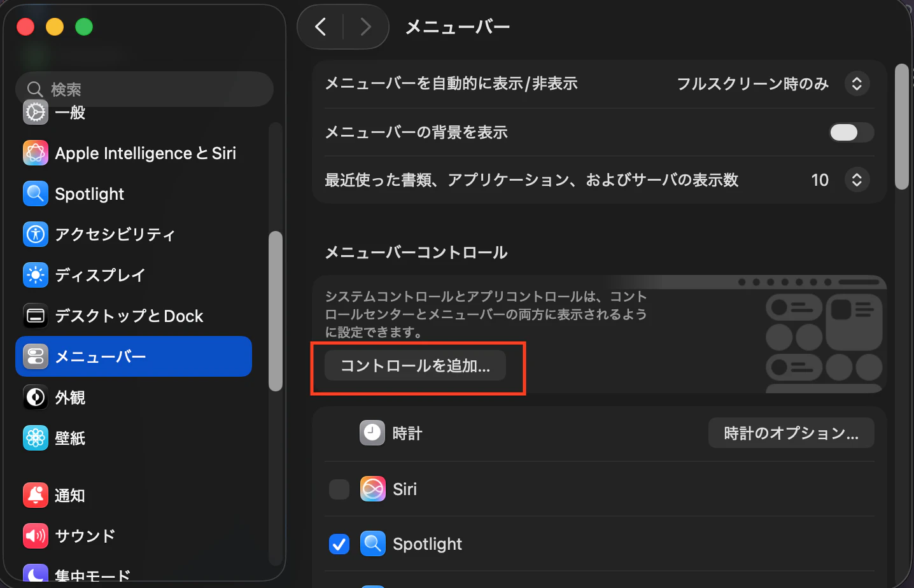Click the yellow minimize window button
Screen dimensions: 914x588
[55, 27]
